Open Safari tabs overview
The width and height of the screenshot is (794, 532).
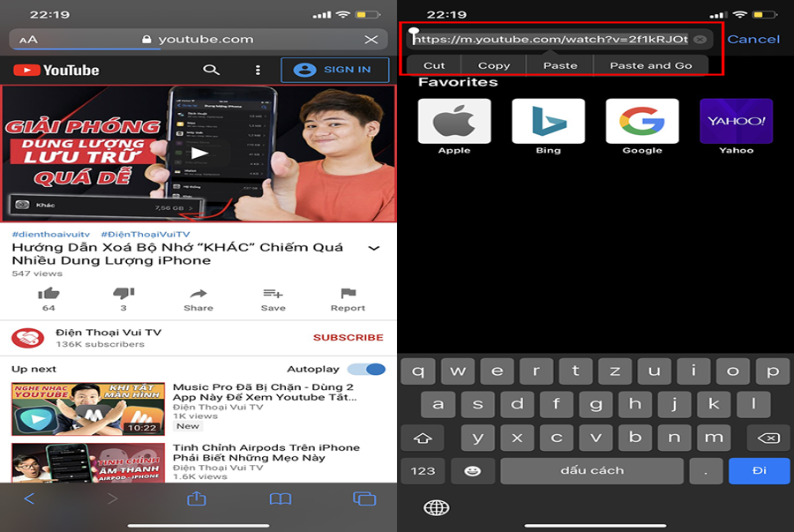pos(364,498)
